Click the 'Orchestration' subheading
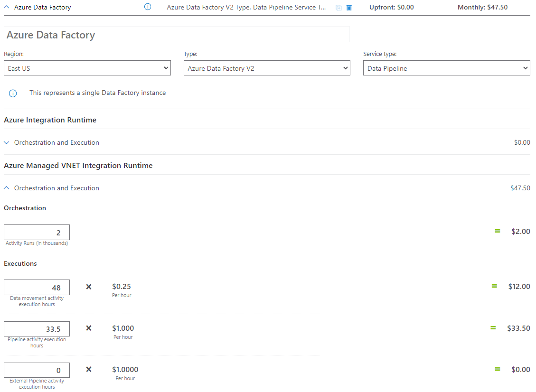The image size is (536, 392). (25, 208)
